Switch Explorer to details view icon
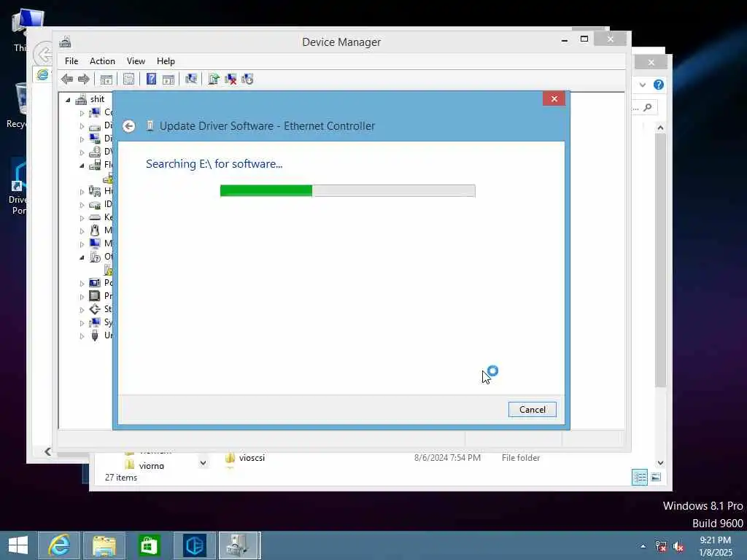This screenshot has width=747, height=560. coord(639,477)
